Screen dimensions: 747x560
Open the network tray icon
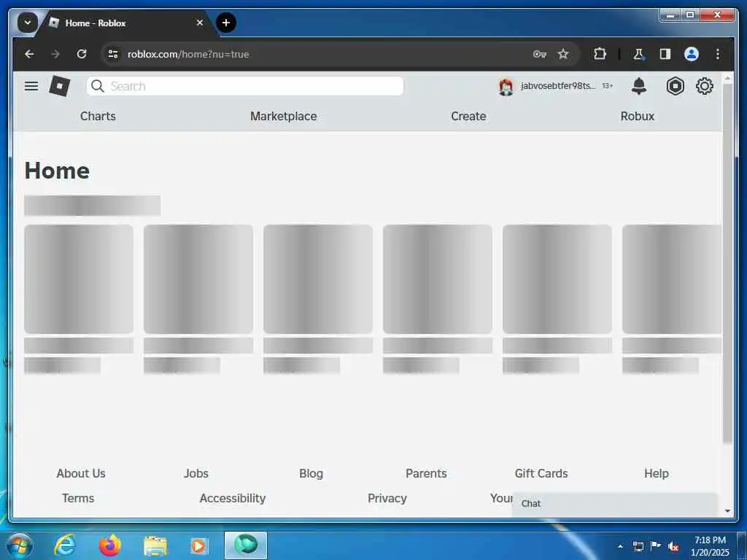[638, 546]
